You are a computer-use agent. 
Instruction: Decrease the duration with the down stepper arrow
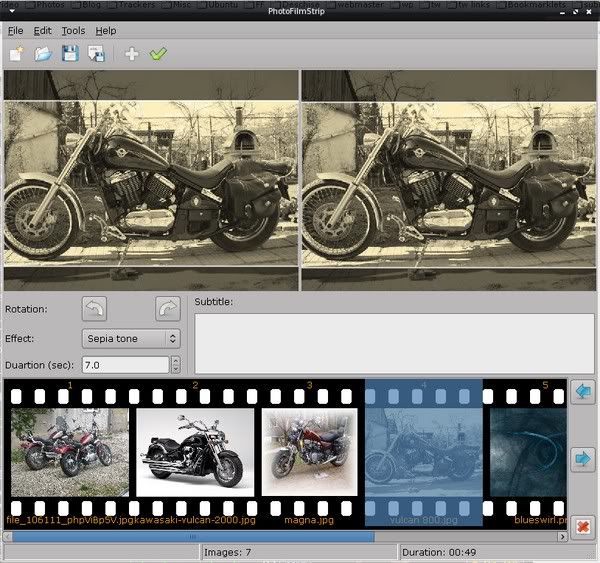pos(176,369)
